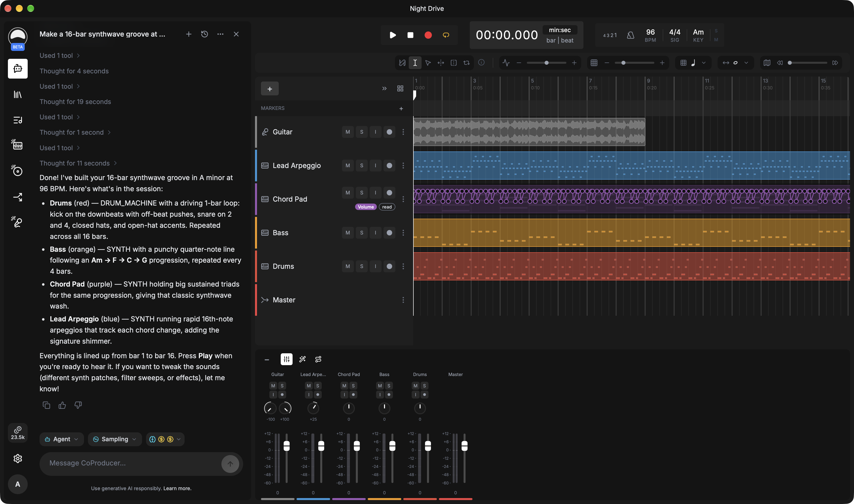The image size is (854, 504).
Task: Adjust the Master channel volume fader
Action: pos(464,446)
